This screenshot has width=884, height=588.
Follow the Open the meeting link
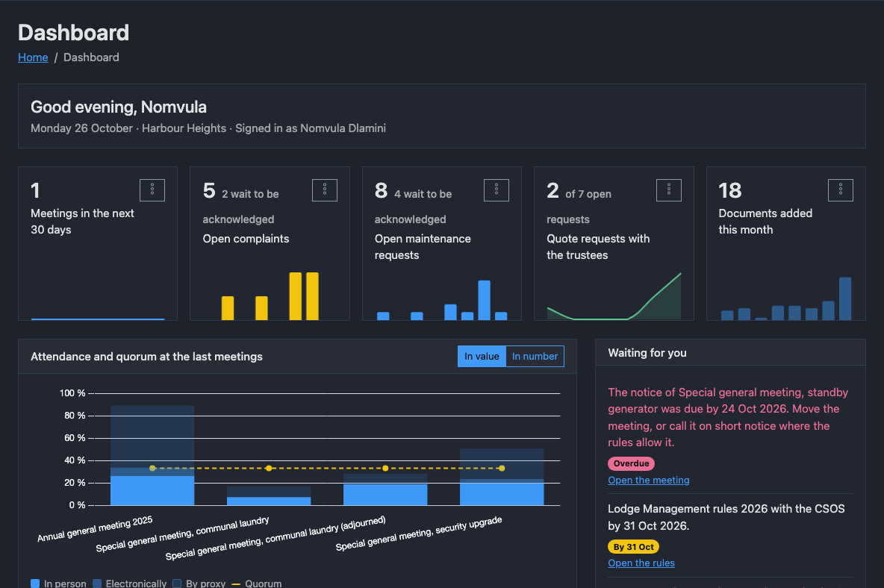click(648, 481)
